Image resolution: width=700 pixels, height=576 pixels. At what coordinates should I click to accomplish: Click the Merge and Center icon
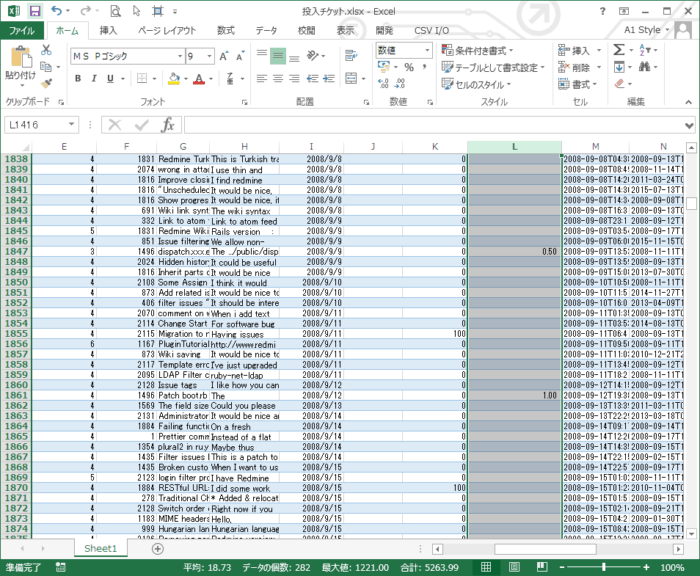[x=351, y=79]
